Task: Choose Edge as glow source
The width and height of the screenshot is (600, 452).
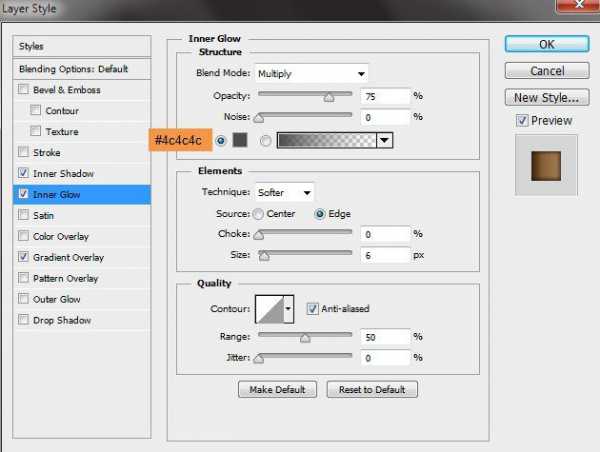Action: (320, 214)
